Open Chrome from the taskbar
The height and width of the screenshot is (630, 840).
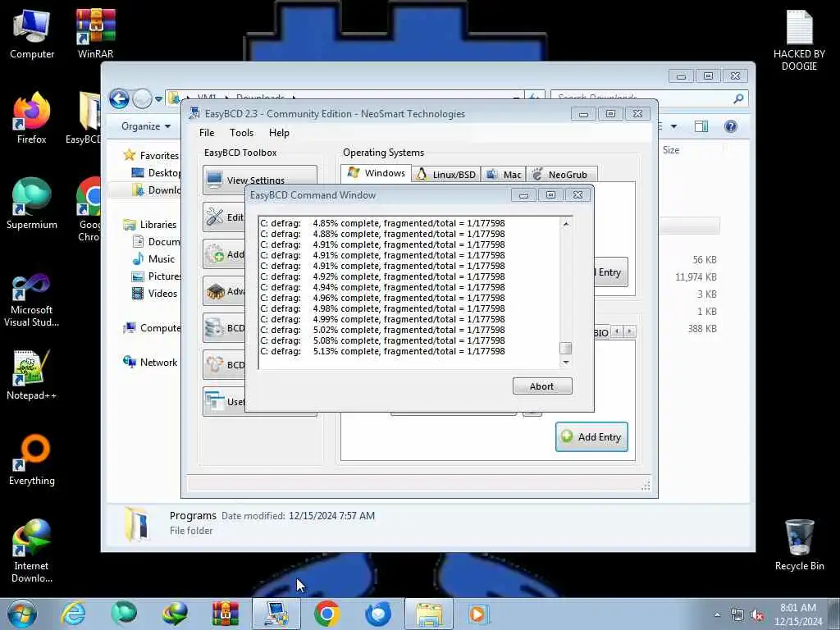tap(327, 614)
